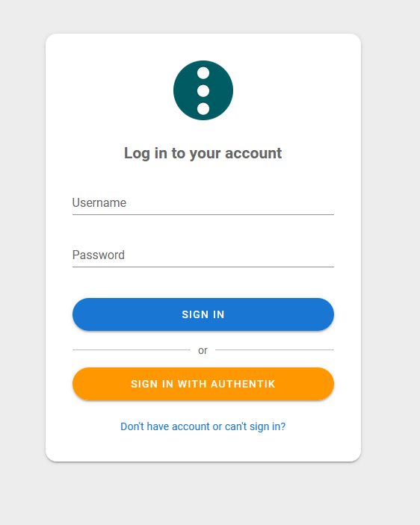The image size is (420, 525).
Task: Click the Username placeholder label
Action: (99, 203)
